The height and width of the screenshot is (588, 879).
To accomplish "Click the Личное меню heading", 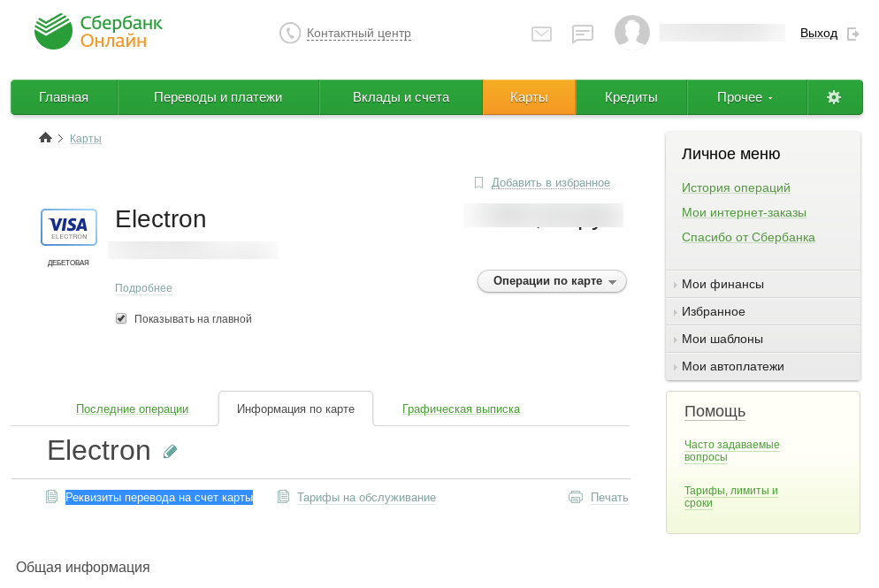I will tap(731, 154).
